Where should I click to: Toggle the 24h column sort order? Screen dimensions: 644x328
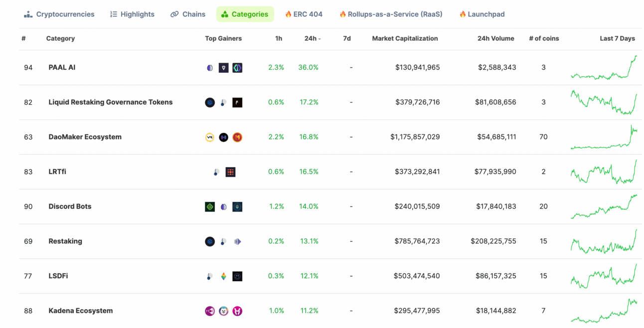click(x=313, y=38)
